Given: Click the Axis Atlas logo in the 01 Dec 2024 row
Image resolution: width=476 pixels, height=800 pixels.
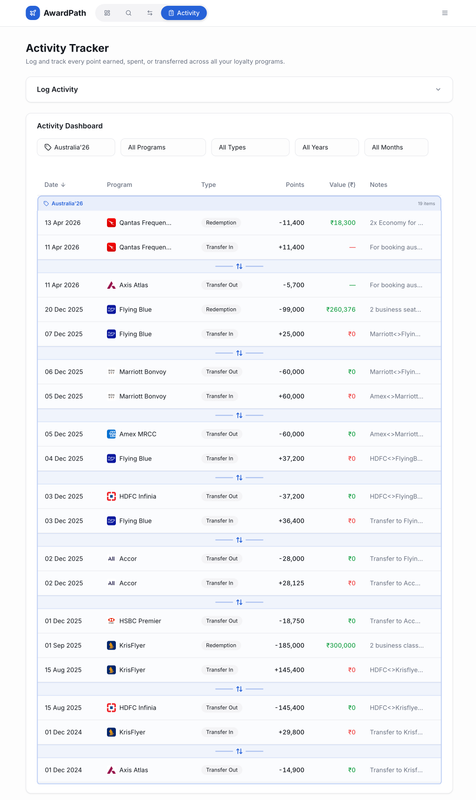Looking at the screenshot, I should click(x=111, y=770).
